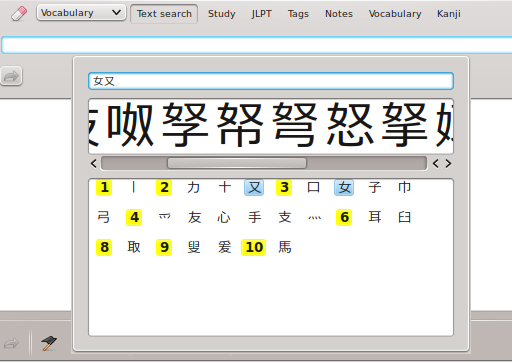Image resolution: width=512 pixels, height=363 pixels.
Task: Select the 取 component
Action: click(x=134, y=247)
